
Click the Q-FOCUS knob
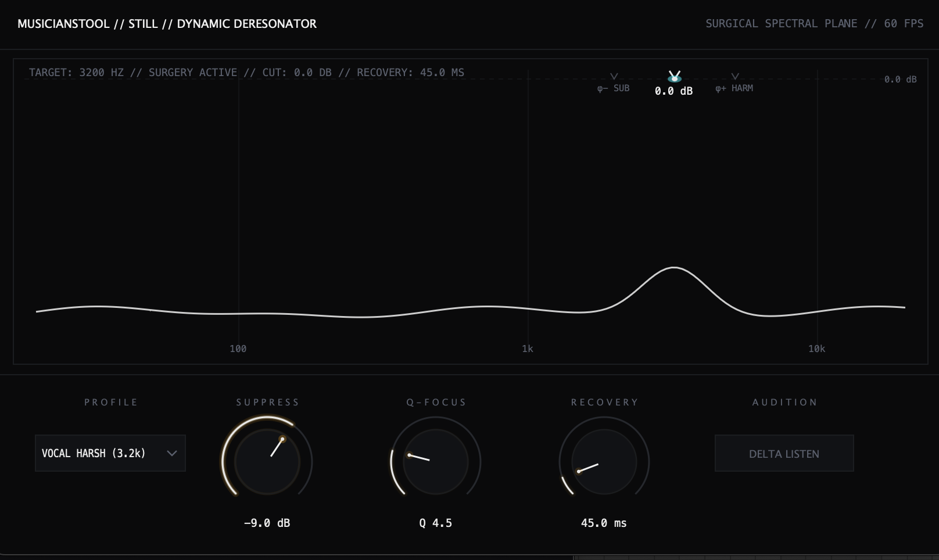(x=436, y=462)
